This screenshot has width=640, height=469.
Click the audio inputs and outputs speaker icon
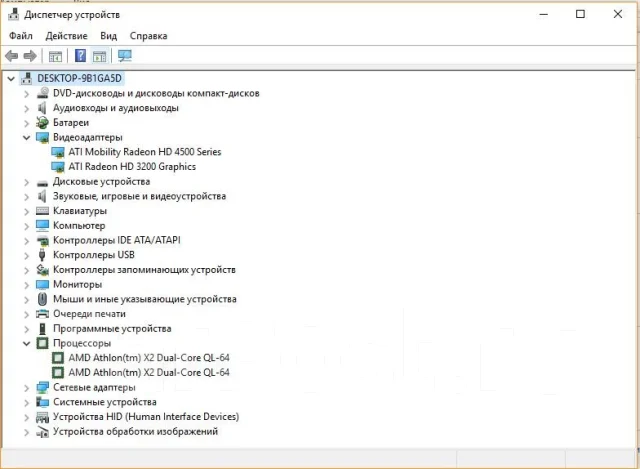pos(42,108)
